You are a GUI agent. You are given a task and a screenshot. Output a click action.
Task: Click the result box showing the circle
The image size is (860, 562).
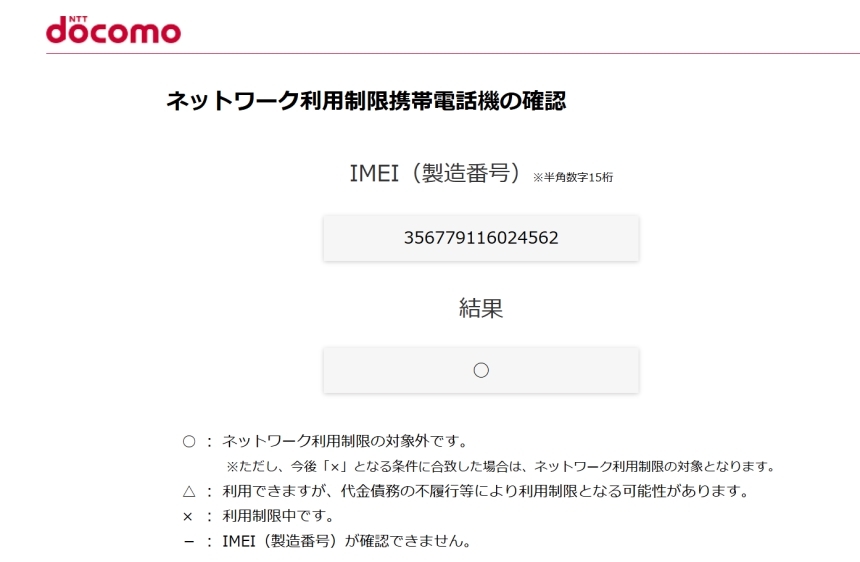tap(481, 370)
